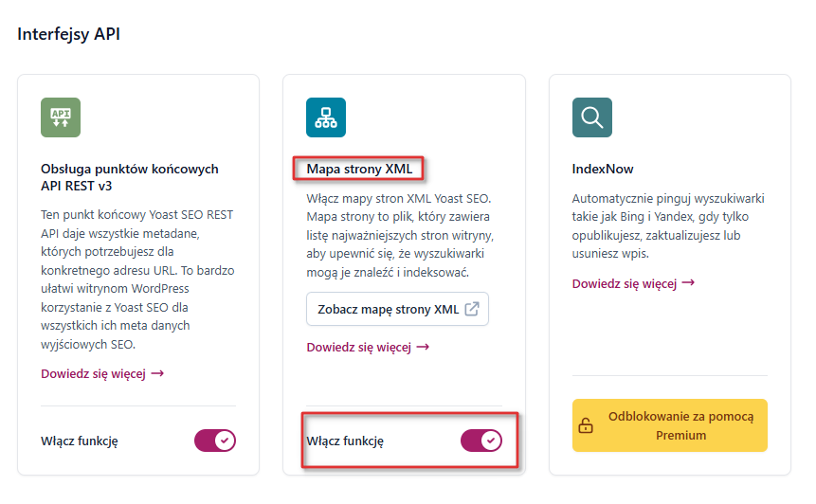Click the "Interfejsy API" section heading
816x504 pixels.
pyautogui.click(x=69, y=34)
